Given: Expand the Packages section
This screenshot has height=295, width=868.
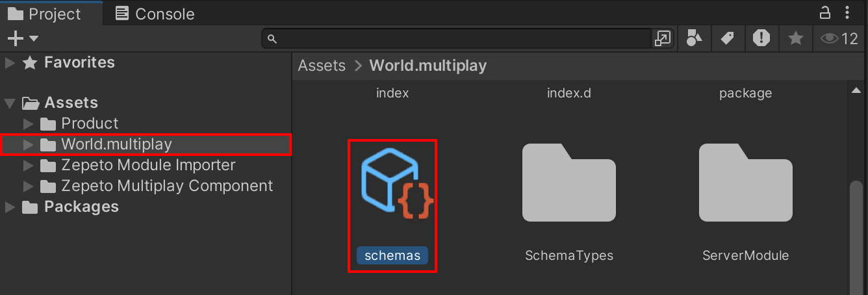Looking at the screenshot, I should [10, 207].
